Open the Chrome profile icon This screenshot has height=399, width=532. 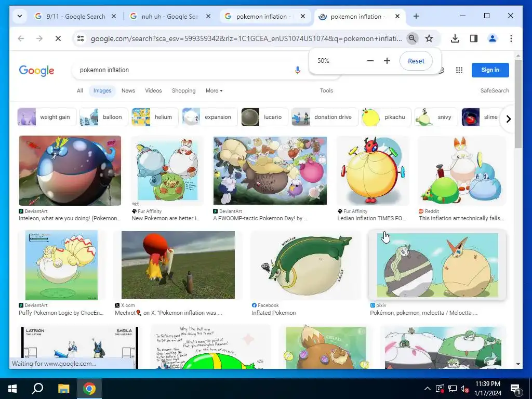493,38
